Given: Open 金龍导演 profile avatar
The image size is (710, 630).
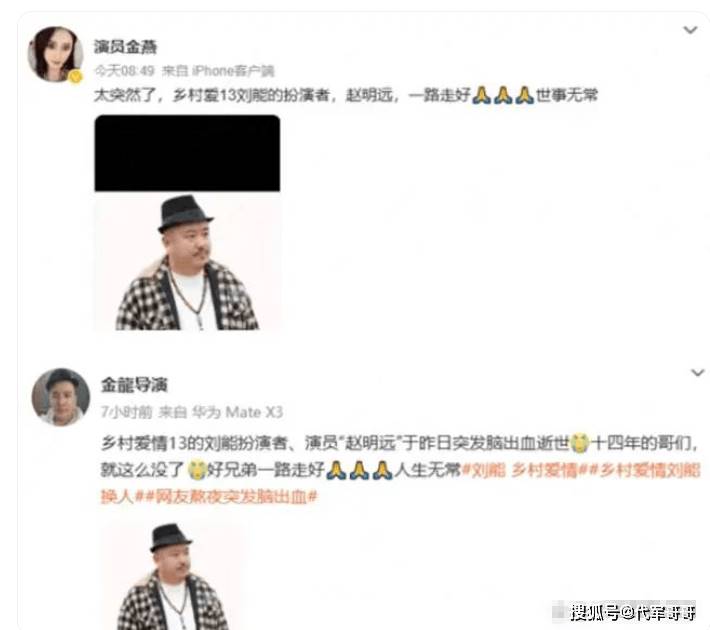Looking at the screenshot, I should [60, 397].
